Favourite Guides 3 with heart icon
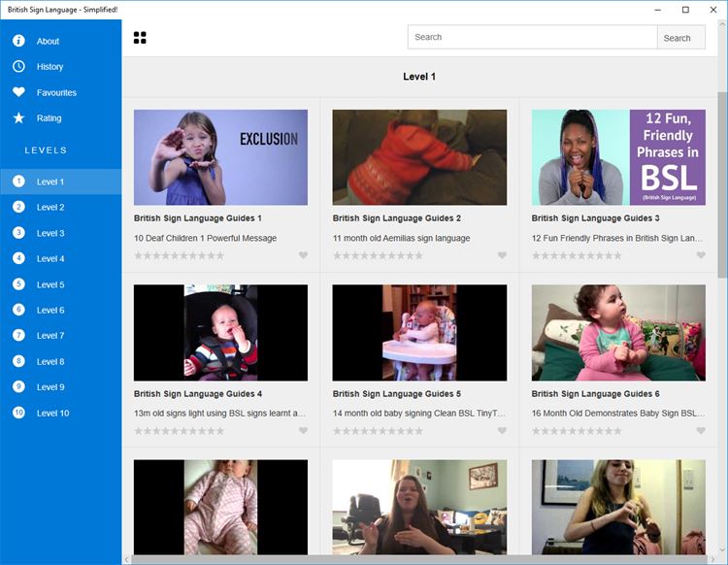 (701, 255)
